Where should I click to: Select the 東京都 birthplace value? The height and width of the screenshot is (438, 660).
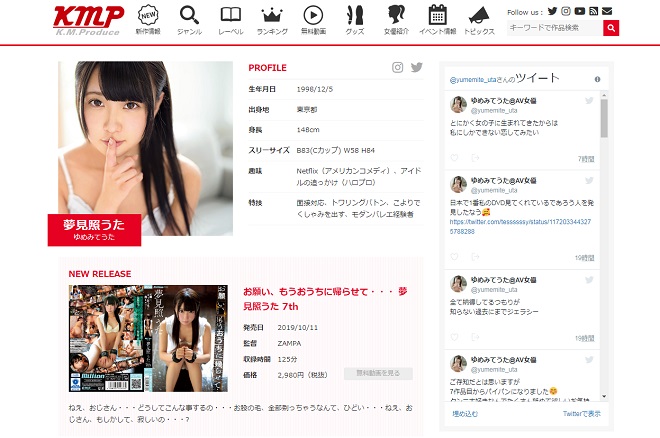[306, 109]
